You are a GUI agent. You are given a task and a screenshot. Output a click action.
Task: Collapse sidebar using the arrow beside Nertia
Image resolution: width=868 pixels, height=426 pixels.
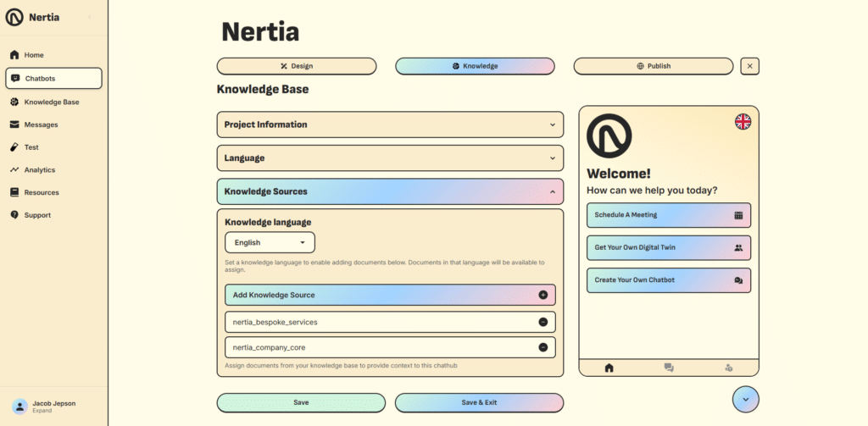pyautogui.click(x=90, y=17)
